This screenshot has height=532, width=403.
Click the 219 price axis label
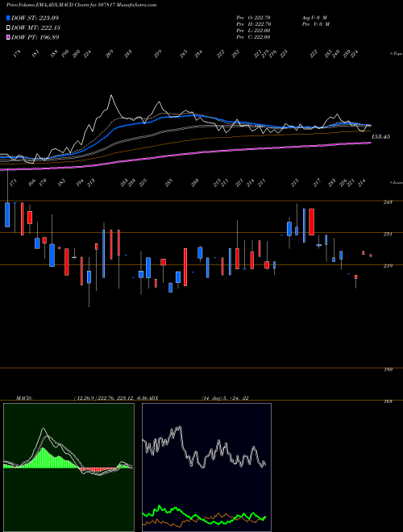tap(388, 266)
